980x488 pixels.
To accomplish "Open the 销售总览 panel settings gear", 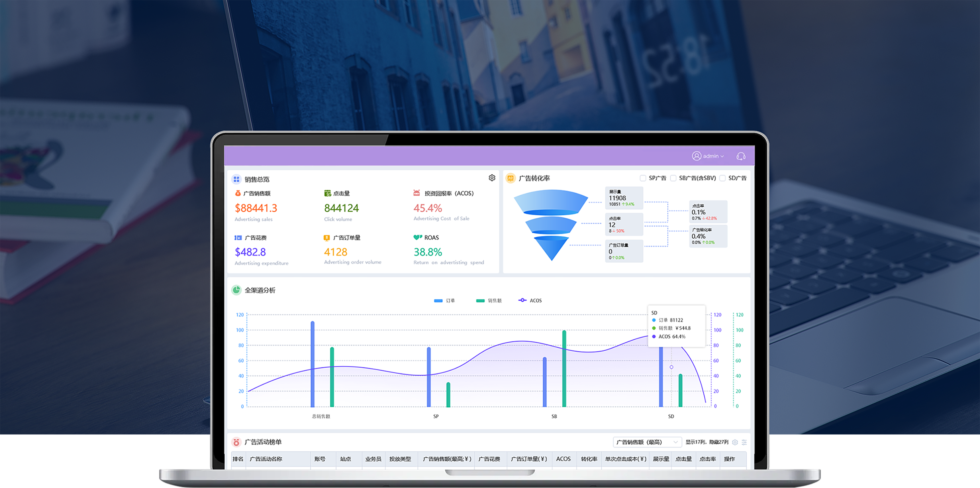I will pos(492,178).
